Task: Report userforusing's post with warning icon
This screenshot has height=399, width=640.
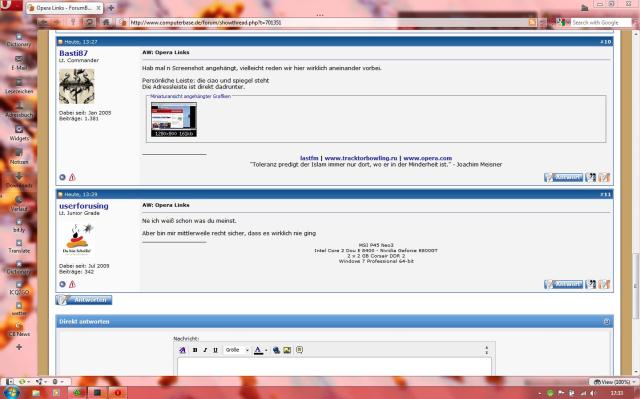Action: 72,284
